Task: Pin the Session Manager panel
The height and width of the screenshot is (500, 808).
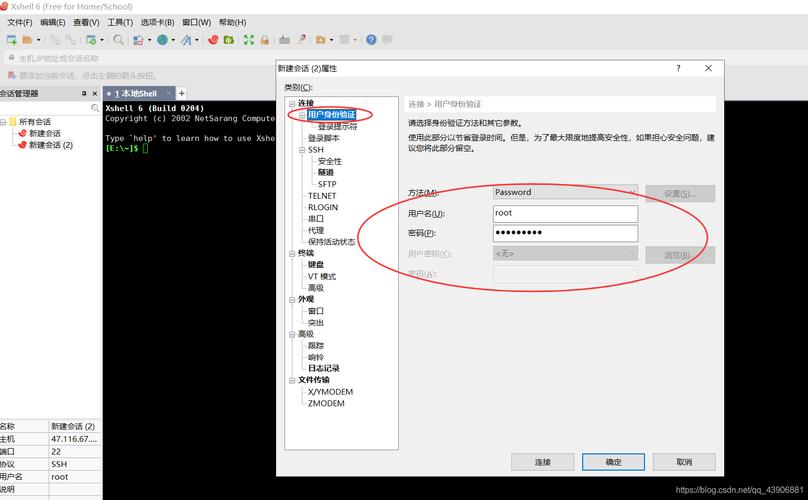Action: point(83,93)
